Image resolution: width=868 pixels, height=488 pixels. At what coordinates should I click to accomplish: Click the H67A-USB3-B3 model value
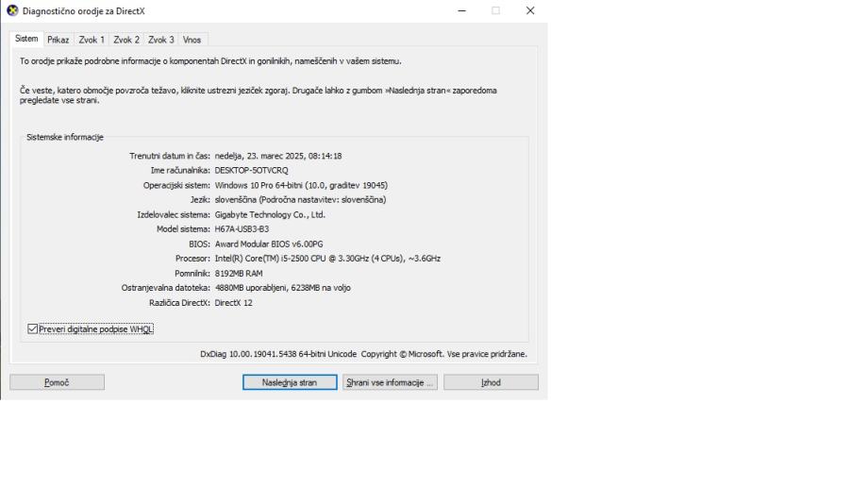coord(242,229)
